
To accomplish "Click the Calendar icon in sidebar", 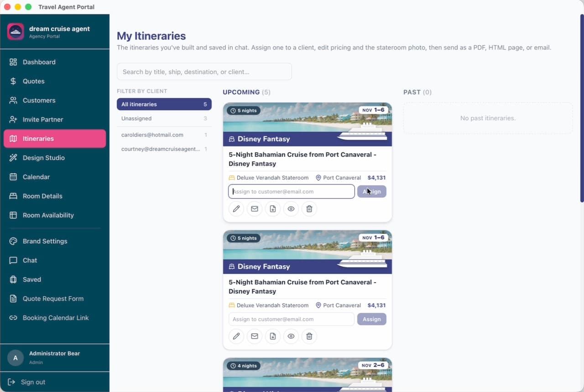I will [x=13, y=177].
